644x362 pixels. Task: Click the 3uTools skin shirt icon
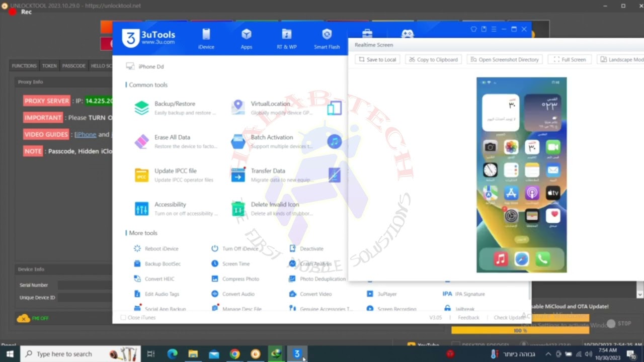tap(473, 29)
